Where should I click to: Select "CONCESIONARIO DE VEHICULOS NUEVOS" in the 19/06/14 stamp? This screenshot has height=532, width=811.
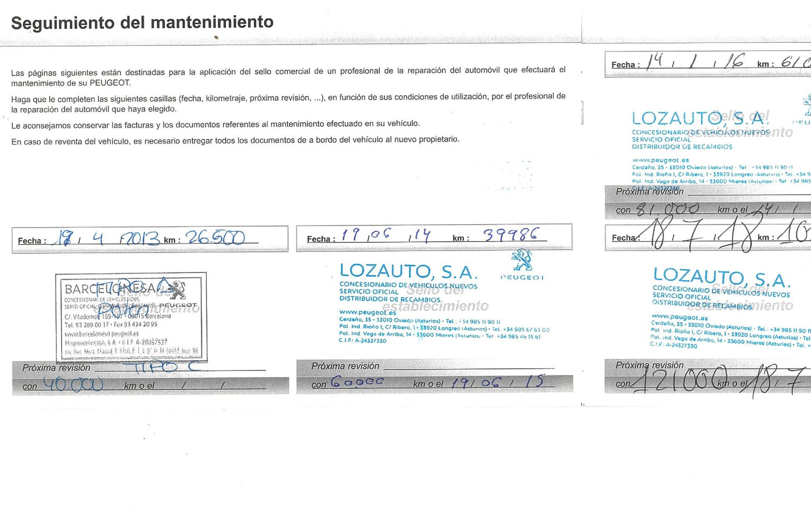408,285
